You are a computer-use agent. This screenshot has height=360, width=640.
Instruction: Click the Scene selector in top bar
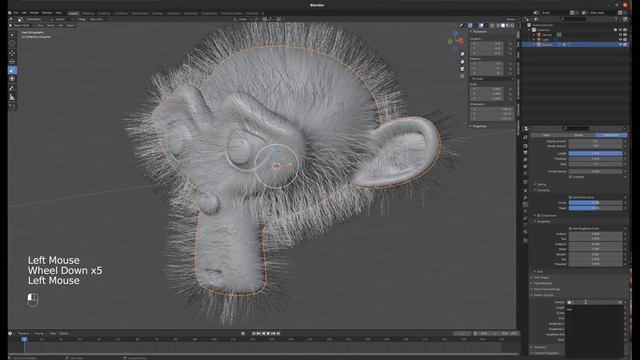553,13
